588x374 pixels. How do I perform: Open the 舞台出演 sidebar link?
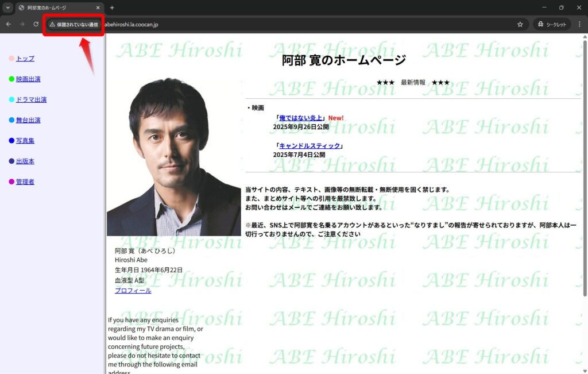tap(28, 121)
